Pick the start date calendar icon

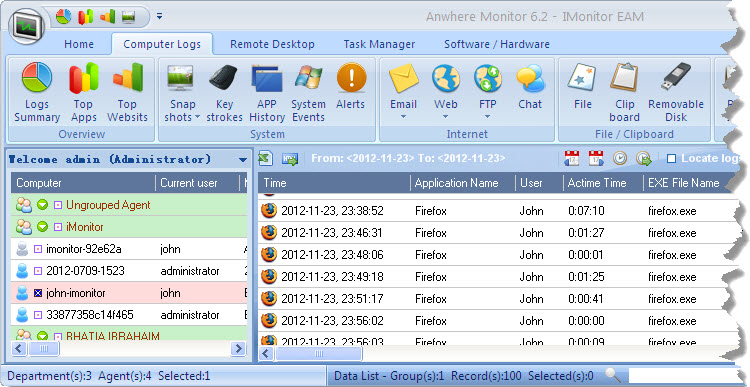click(572, 158)
